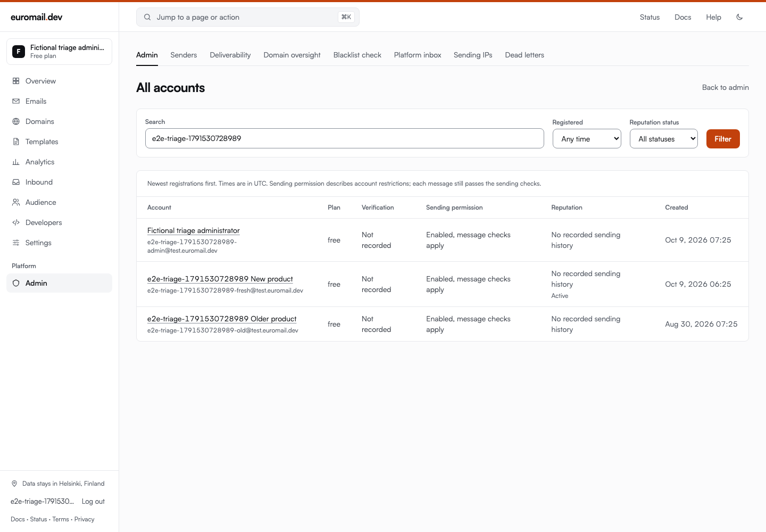Click the euromail.dev logo
This screenshot has width=766, height=532.
pyautogui.click(x=37, y=17)
